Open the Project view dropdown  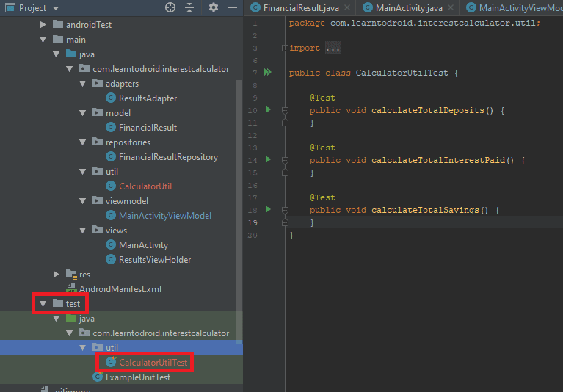tap(56, 8)
